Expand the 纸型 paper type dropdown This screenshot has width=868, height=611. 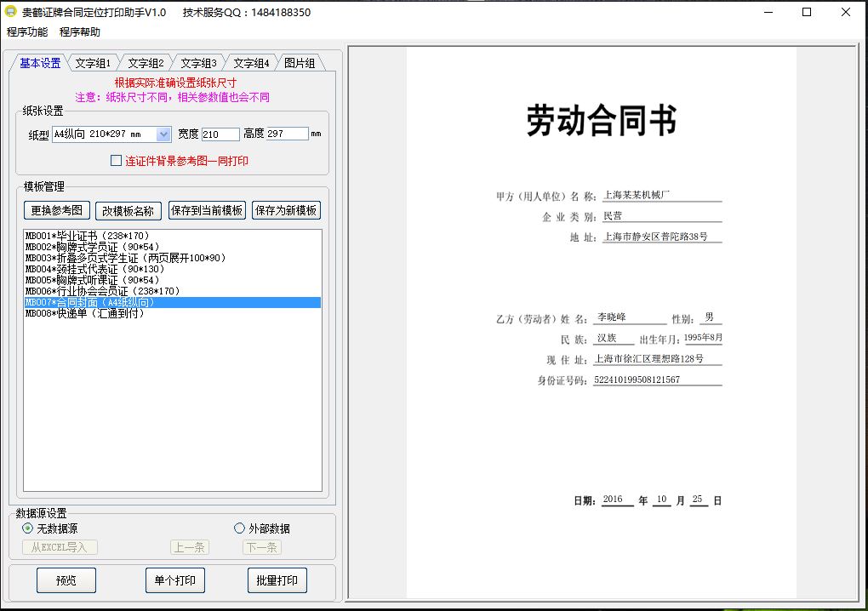coord(163,134)
